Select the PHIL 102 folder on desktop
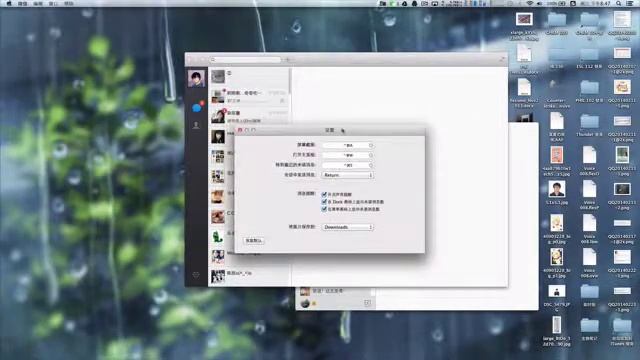The width and height of the screenshot is (640, 360). [x=589, y=91]
